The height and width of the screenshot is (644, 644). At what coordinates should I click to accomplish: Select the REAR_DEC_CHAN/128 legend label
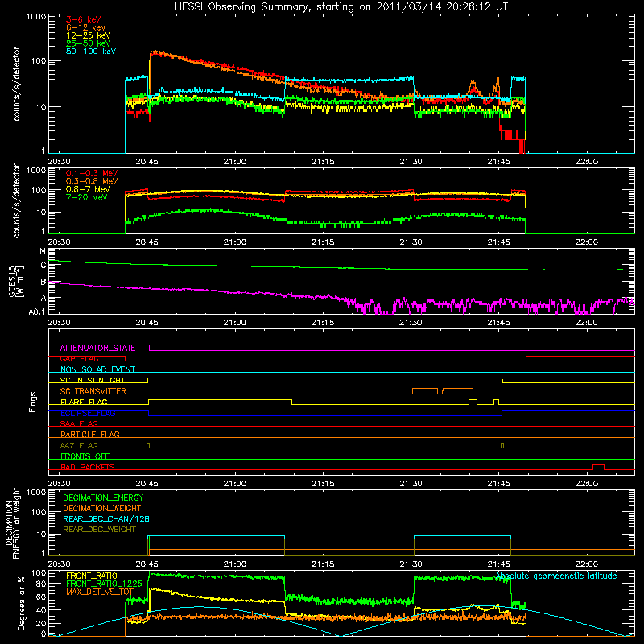pos(106,518)
